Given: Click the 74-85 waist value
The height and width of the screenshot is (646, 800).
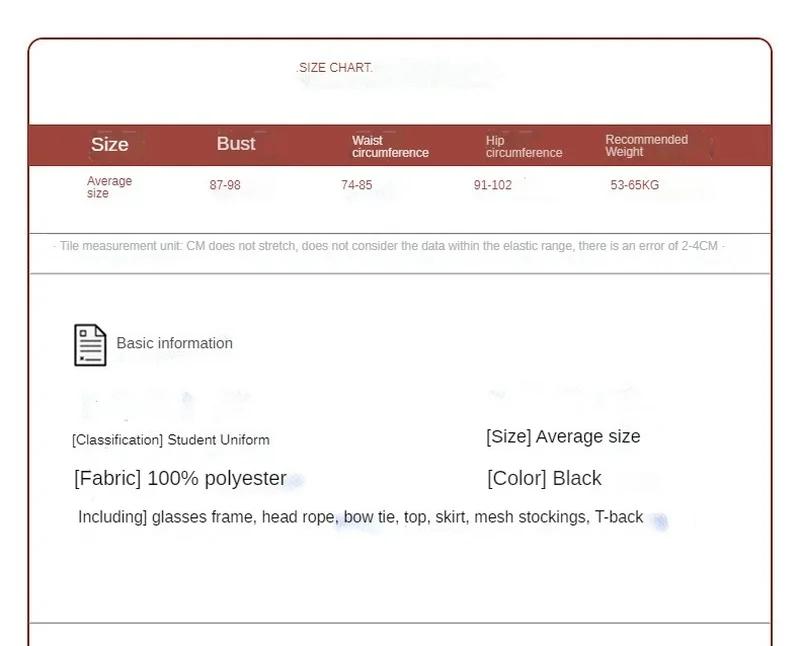Looking at the screenshot, I should click(x=357, y=185).
